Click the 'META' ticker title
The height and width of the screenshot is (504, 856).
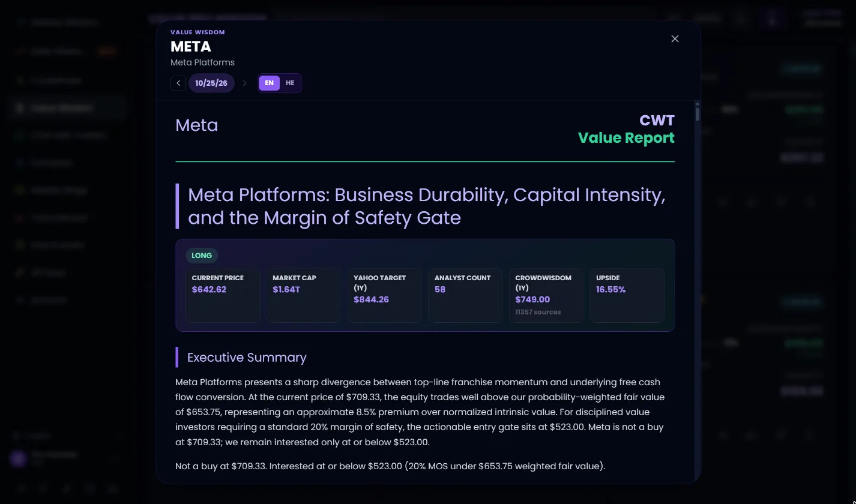[x=191, y=46]
